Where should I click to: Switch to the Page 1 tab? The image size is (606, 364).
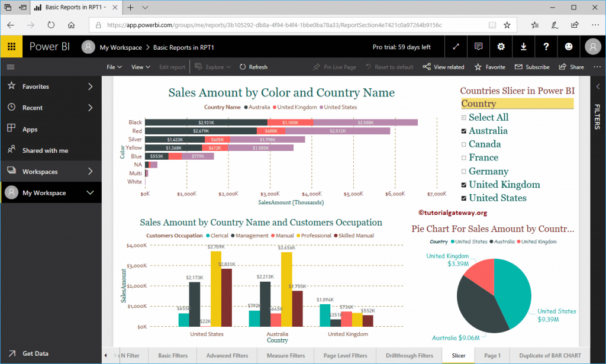coord(492,355)
